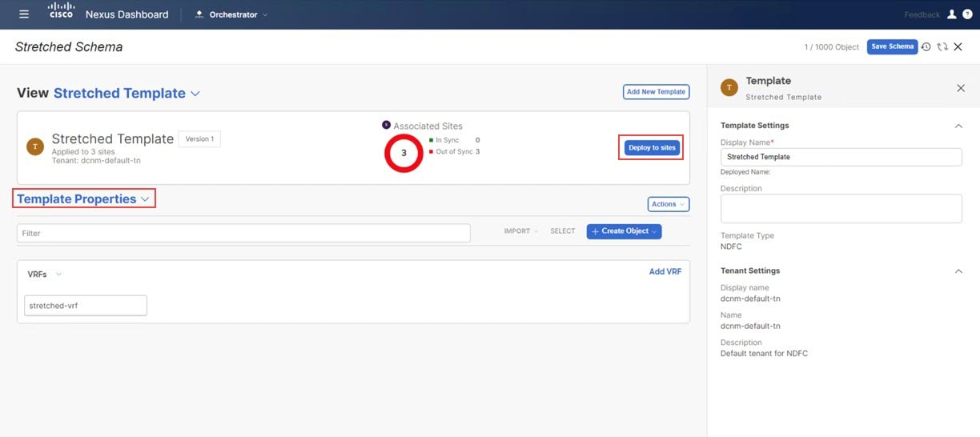980x437 pixels.
Task: Click SELECT objects option
Action: pyautogui.click(x=563, y=231)
